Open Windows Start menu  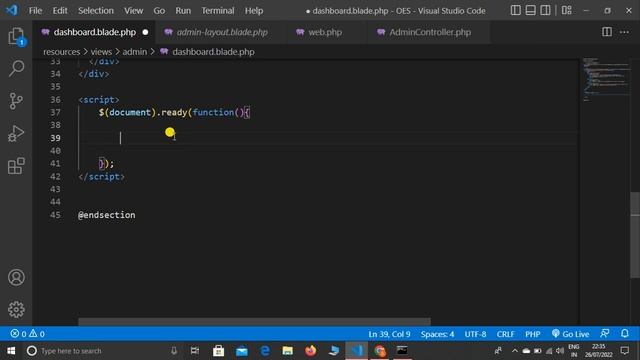point(11,351)
